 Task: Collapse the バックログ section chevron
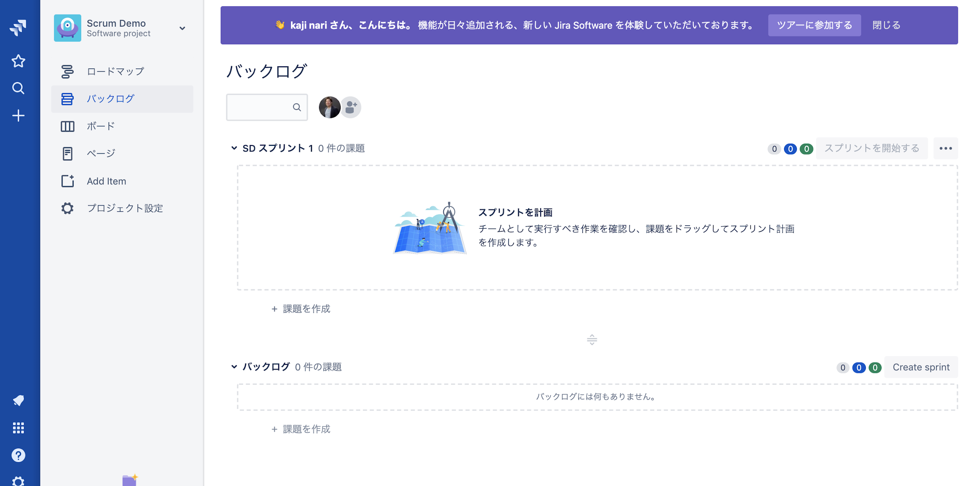pyautogui.click(x=234, y=367)
